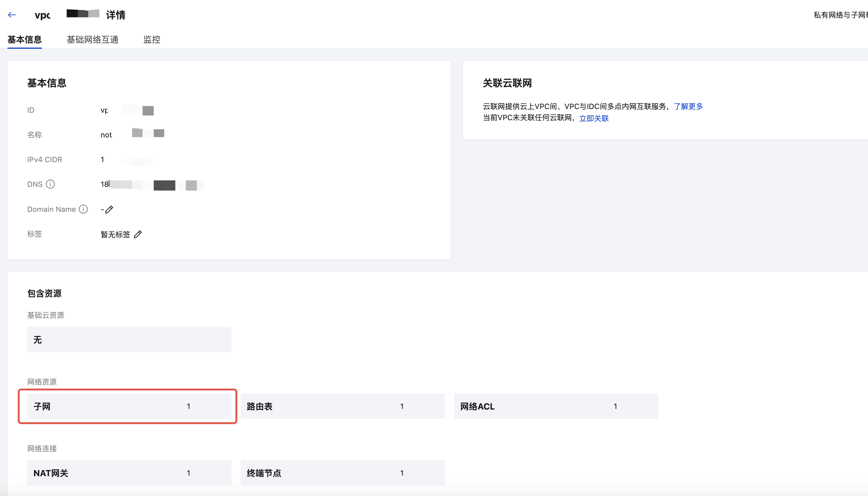The width and height of the screenshot is (868, 496).
Task: Select the 基本信息 tab
Action: pyautogui.click(x=24, y=40)
